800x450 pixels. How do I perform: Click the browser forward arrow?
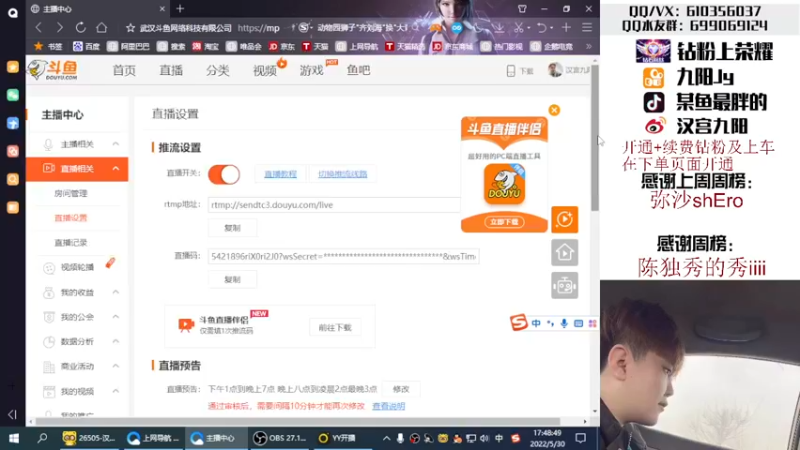60,28
